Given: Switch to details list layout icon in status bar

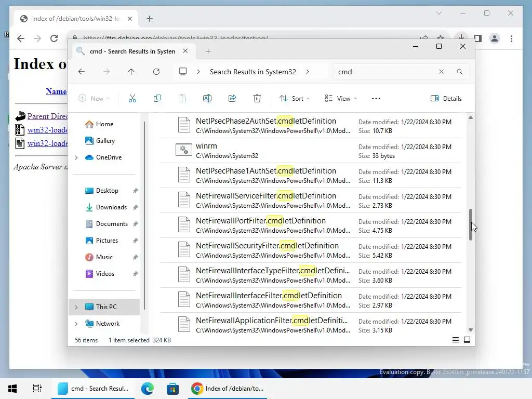Looking at the screenshot, I should coord(456,340).
